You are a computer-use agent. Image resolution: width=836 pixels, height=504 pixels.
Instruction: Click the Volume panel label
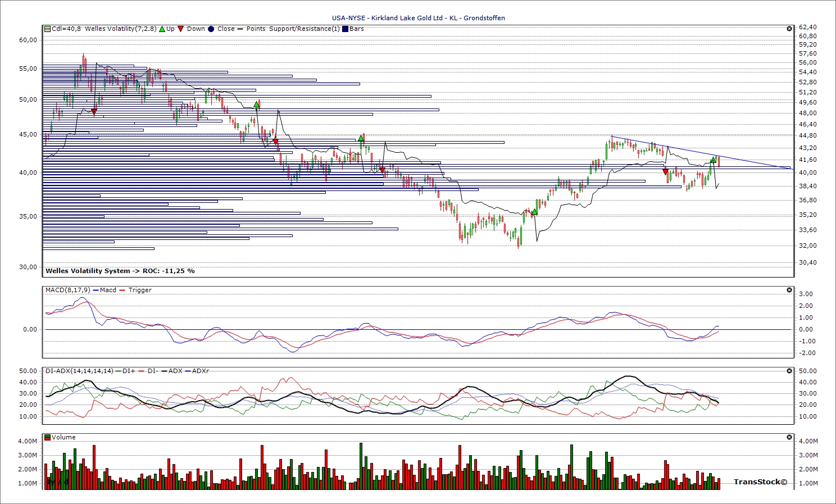63,437
